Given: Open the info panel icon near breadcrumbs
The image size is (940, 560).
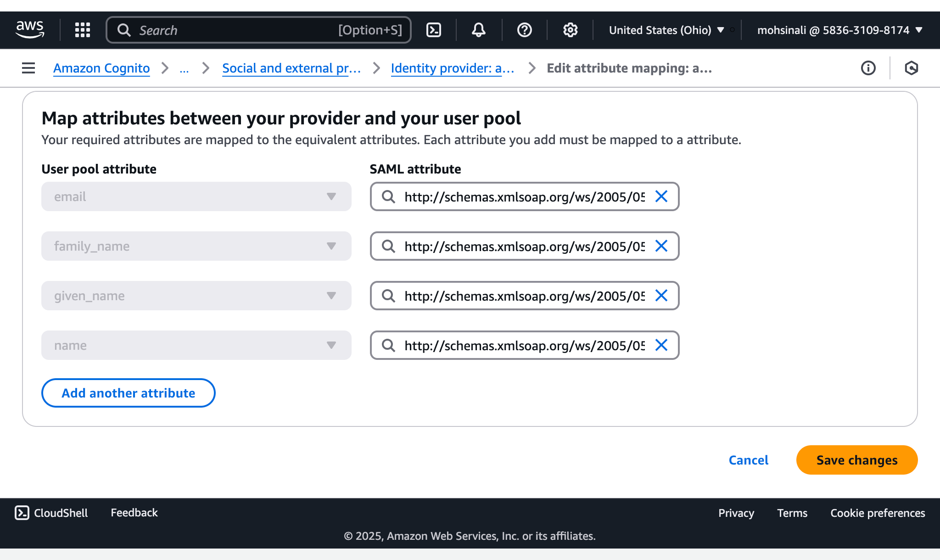Looking at the screenshot, I should 868,68.
